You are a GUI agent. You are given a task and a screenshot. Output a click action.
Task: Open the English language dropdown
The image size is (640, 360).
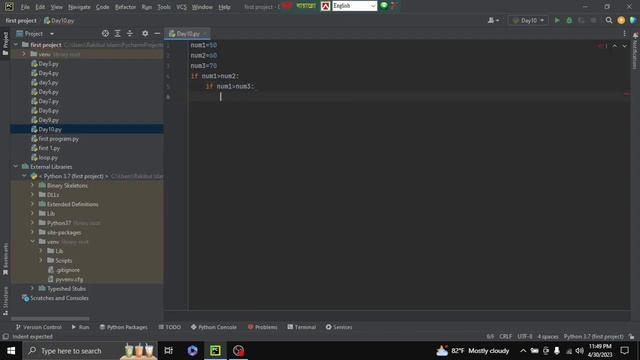click(x=354, y=6)
